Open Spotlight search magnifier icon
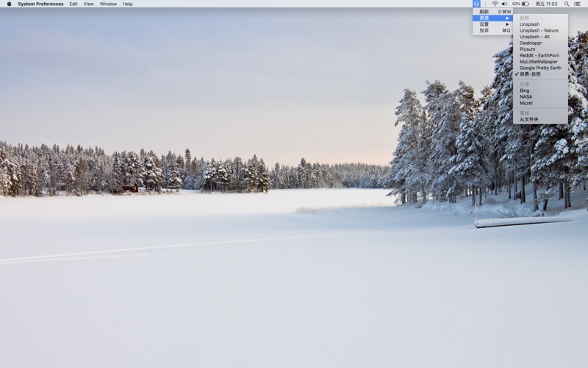The width and height of the screenshot is (588, 368). point(567,4)
